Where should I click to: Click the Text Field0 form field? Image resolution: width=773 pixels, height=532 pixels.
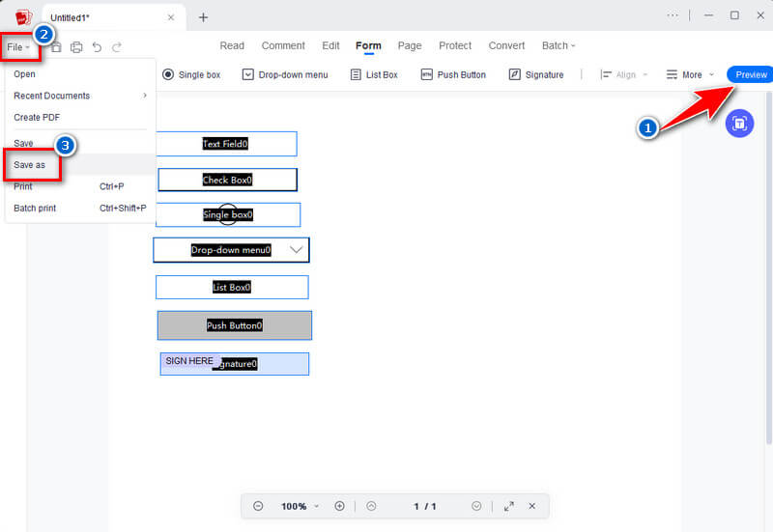pos(226,144)
